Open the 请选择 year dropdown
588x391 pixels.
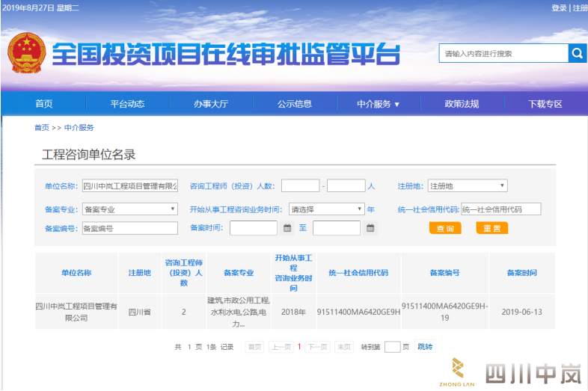tap(327, 209)
